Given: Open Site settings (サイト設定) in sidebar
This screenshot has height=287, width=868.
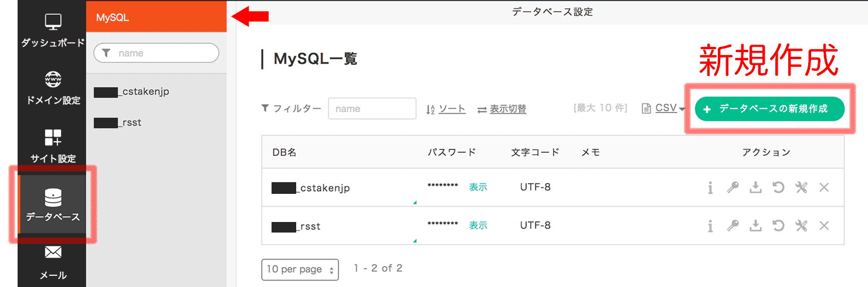Looking at the screenshot, I should point(53,146).
